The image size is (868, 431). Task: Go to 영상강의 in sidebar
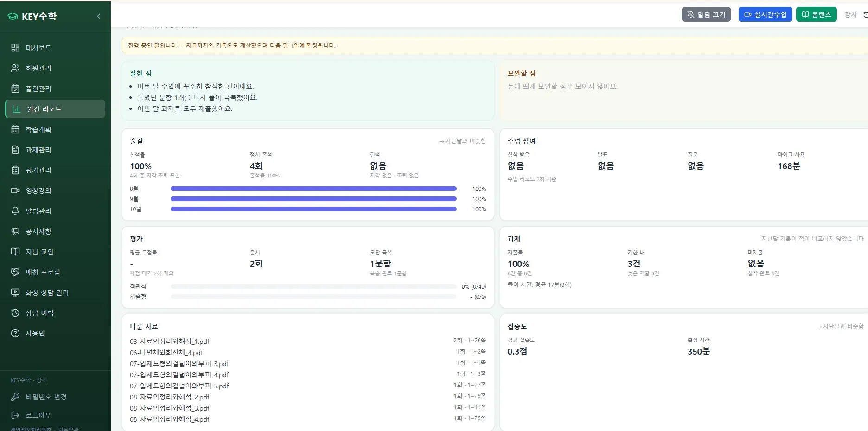click(55, 190)
